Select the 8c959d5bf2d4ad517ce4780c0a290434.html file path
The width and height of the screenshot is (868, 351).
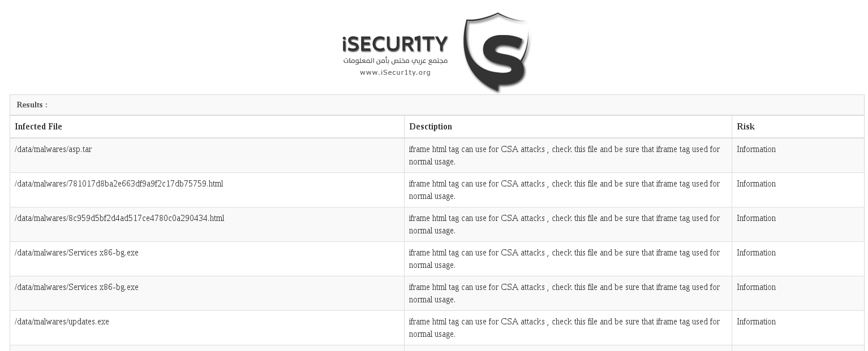(119, 218)
